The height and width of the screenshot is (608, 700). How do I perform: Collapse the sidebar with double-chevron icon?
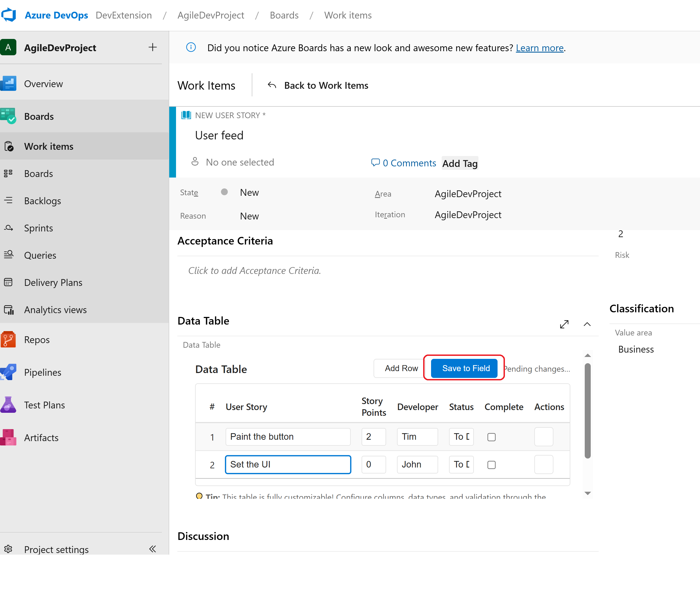(x=152, y=549)
